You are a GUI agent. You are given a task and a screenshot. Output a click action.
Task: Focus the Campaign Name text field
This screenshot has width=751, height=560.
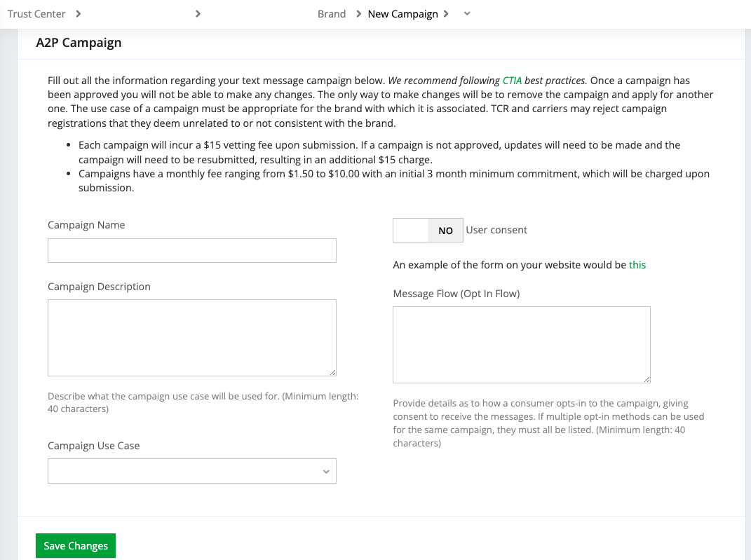pos(191,251)
